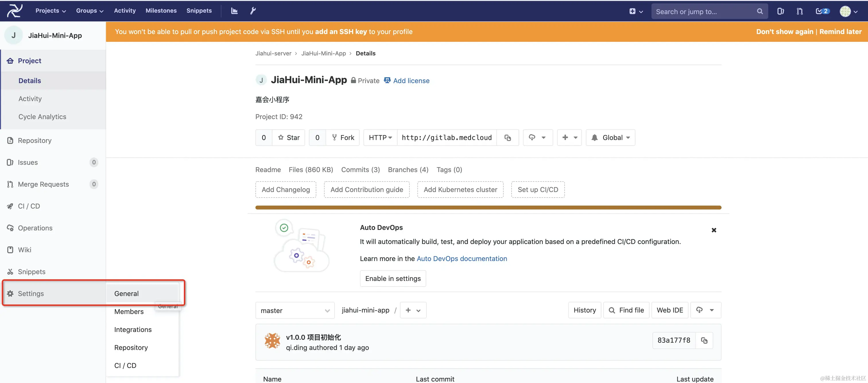Open Activity in the top navigation

coord(125,10)
